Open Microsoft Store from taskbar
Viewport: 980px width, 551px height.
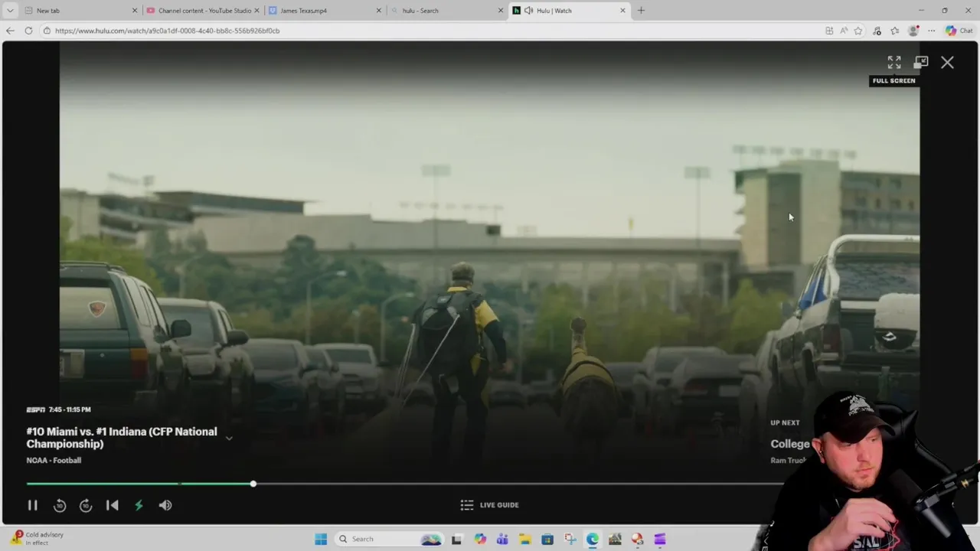pyautogui.click(x=547, y=539)
